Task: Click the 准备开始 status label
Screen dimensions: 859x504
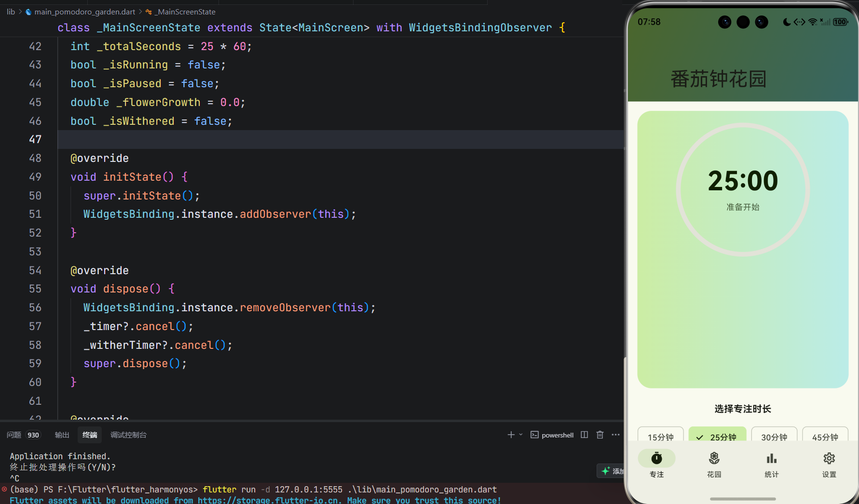Action: [x=743, y=207]
